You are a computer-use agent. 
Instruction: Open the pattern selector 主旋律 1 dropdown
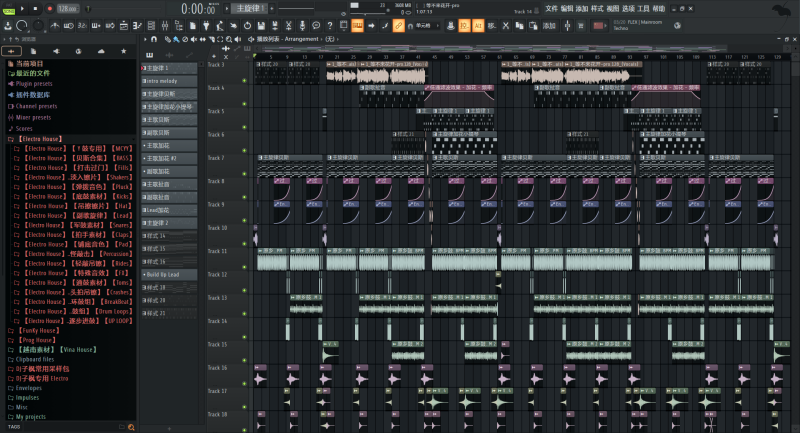click(x=249, y=9)
